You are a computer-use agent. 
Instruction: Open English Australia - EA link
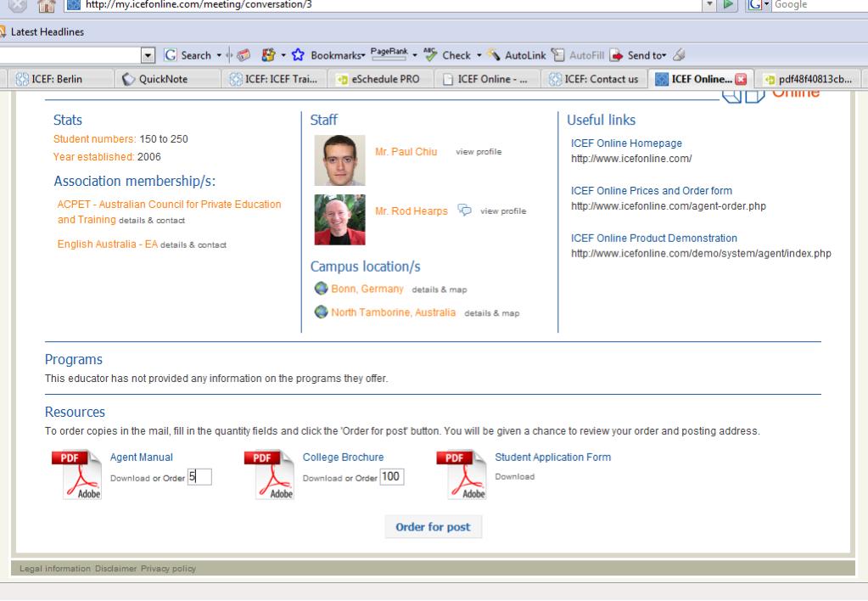pos(108,244)
